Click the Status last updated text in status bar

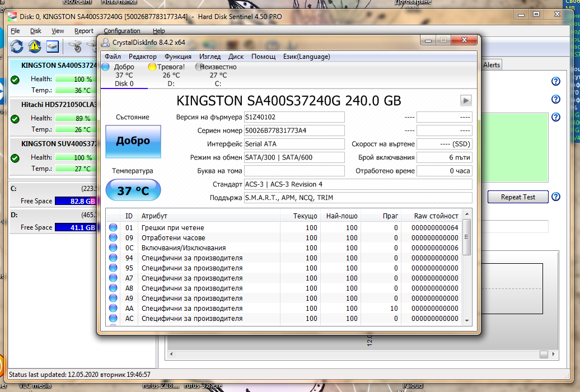click(79, 375)
